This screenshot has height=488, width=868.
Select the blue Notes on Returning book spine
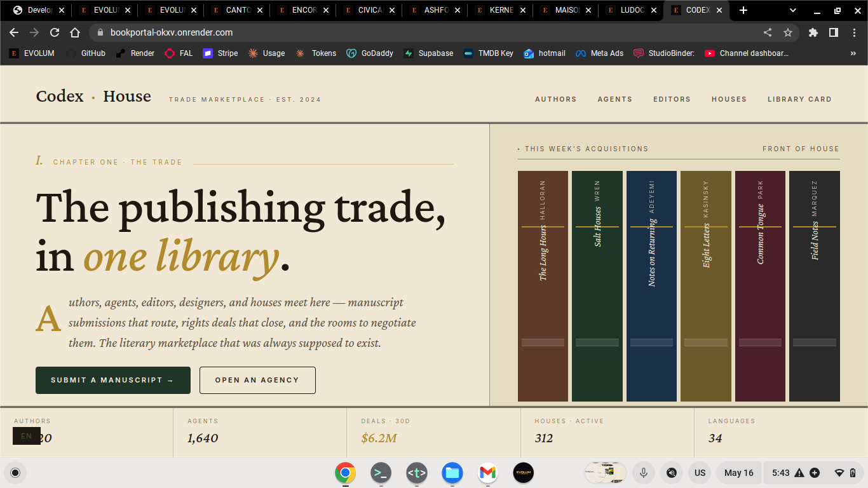click(x=651, y=286)
